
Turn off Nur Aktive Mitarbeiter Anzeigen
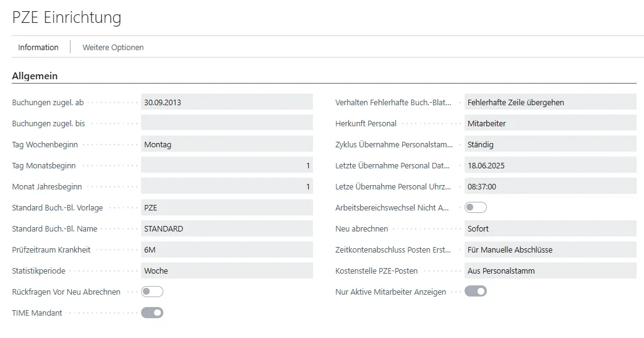[476, 292]
